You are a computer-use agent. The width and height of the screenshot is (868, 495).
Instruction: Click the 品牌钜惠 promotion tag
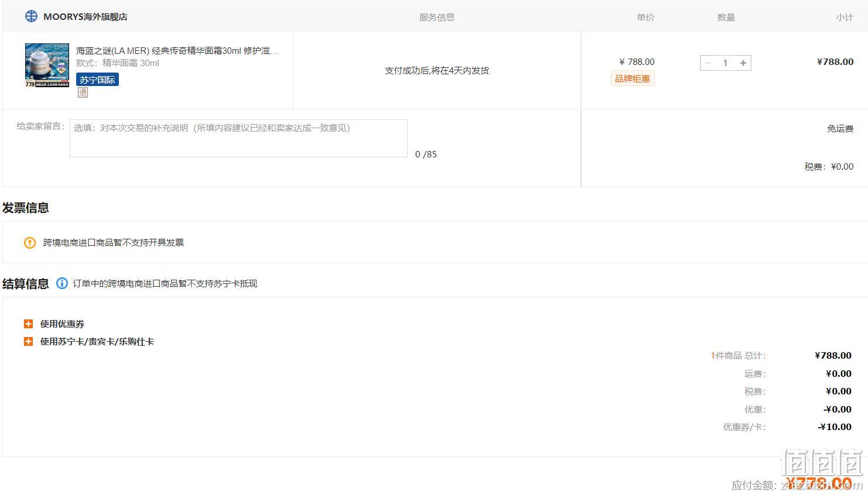tap(633, 78)
